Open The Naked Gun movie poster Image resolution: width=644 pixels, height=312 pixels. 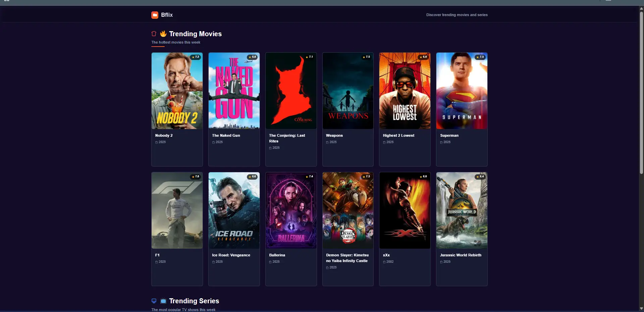[x=234, y=91]
